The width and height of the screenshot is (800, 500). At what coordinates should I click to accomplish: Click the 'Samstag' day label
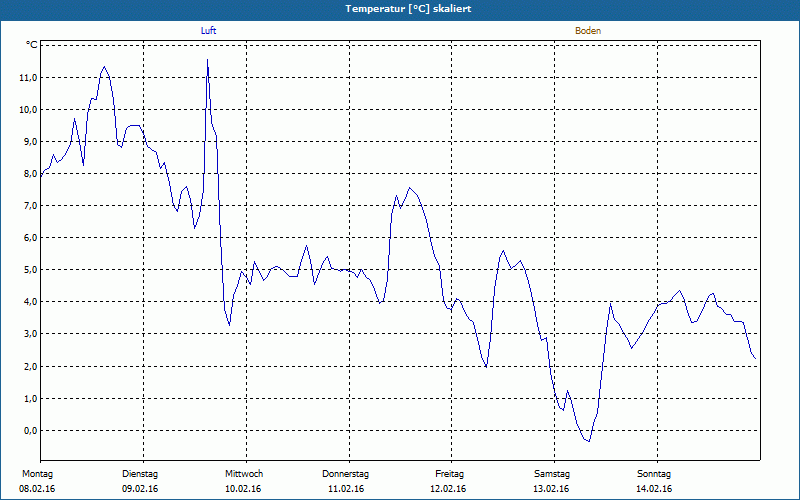552,474
